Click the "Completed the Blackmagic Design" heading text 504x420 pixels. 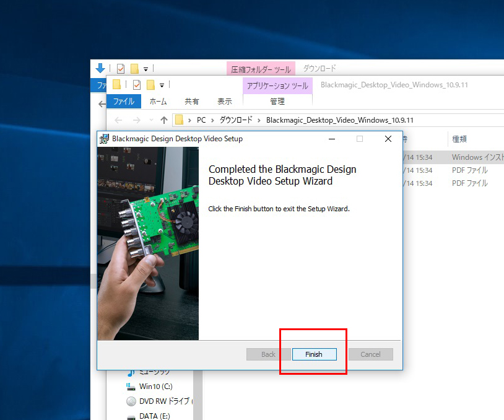click(282, 169)
